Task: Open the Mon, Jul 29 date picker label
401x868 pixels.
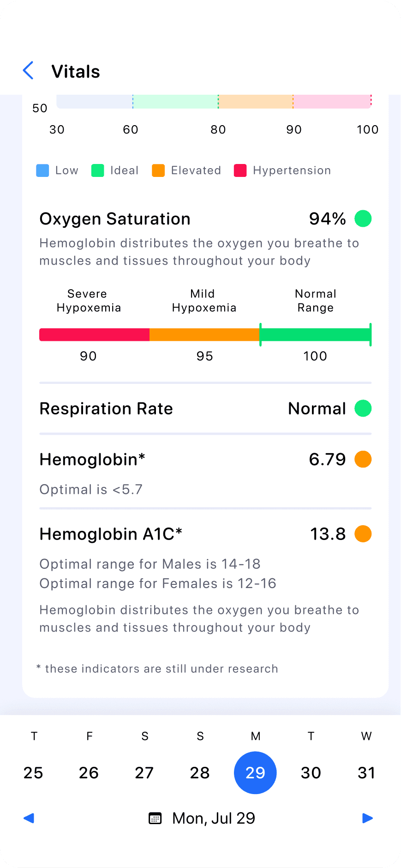Action: (214, 818)
